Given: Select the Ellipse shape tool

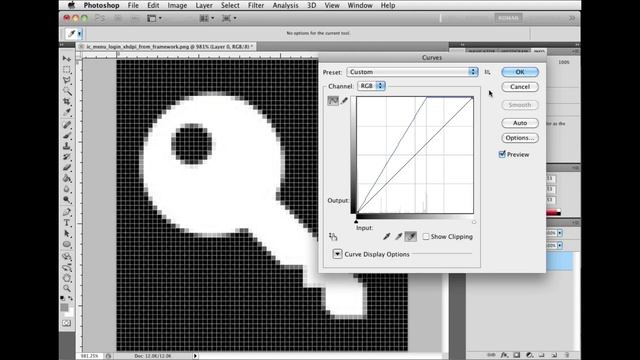Looking at the screenshot, I should point(67,244).
